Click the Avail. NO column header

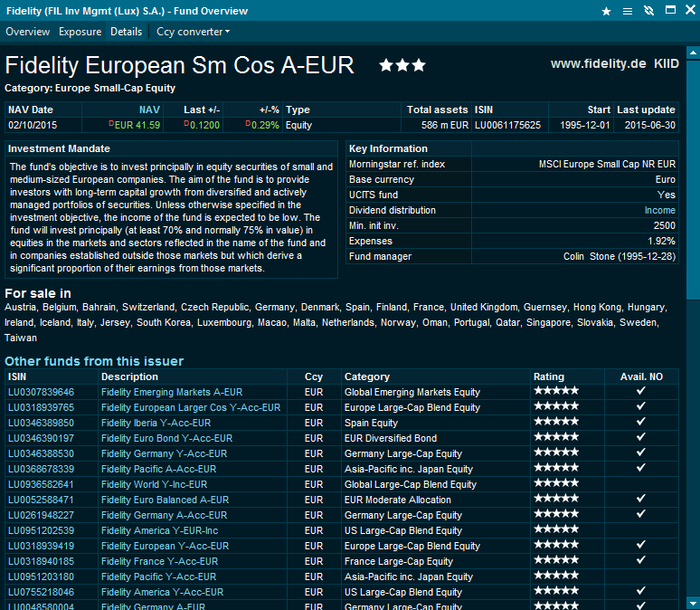(641, 377)
